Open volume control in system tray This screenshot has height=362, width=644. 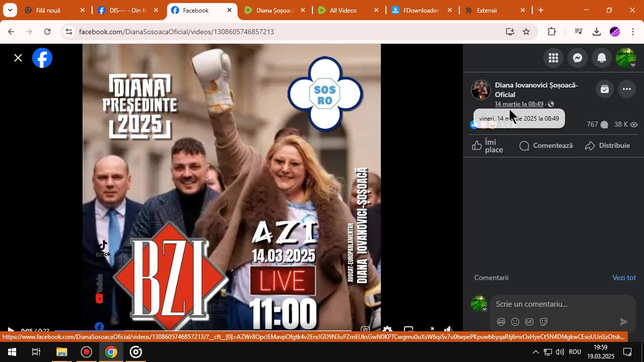560,352
